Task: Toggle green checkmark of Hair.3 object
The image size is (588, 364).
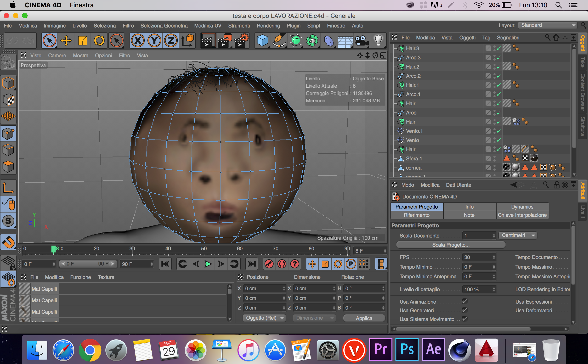Action: click(498, 48)
